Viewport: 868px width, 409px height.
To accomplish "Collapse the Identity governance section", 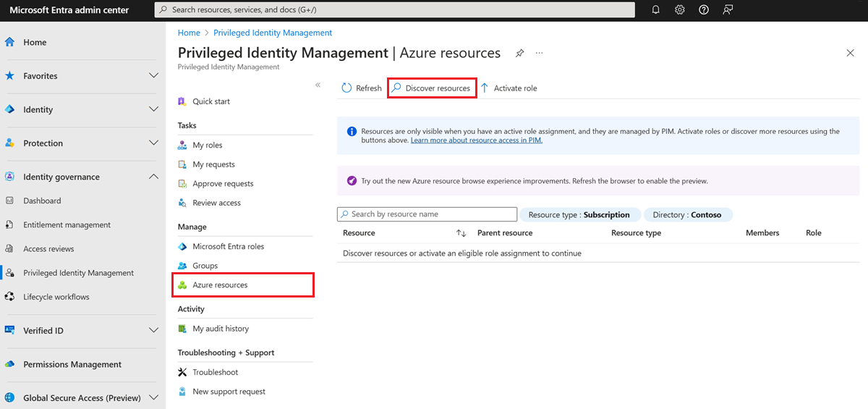I will (153, 177).
